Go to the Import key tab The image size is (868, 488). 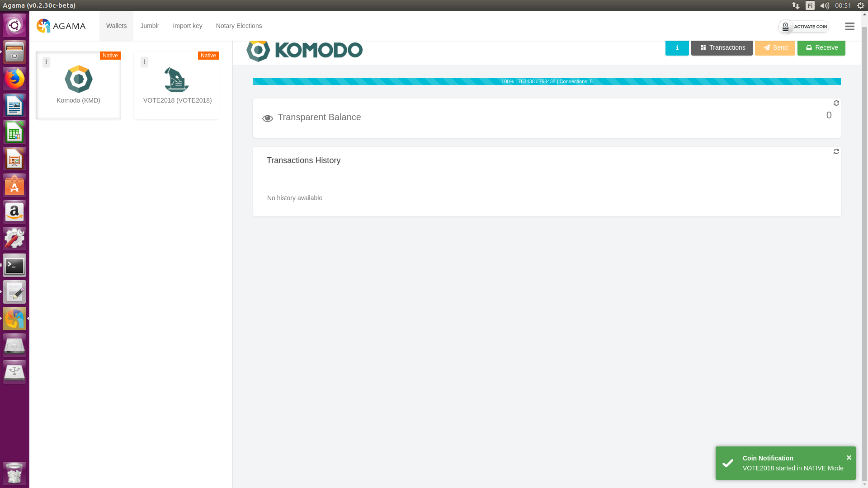click(x=187, y=26)
